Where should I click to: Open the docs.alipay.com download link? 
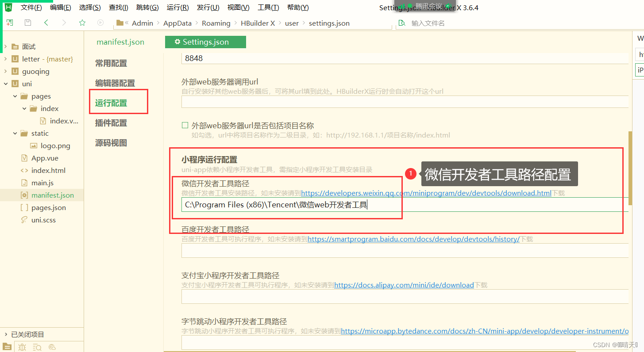(404, 285)
